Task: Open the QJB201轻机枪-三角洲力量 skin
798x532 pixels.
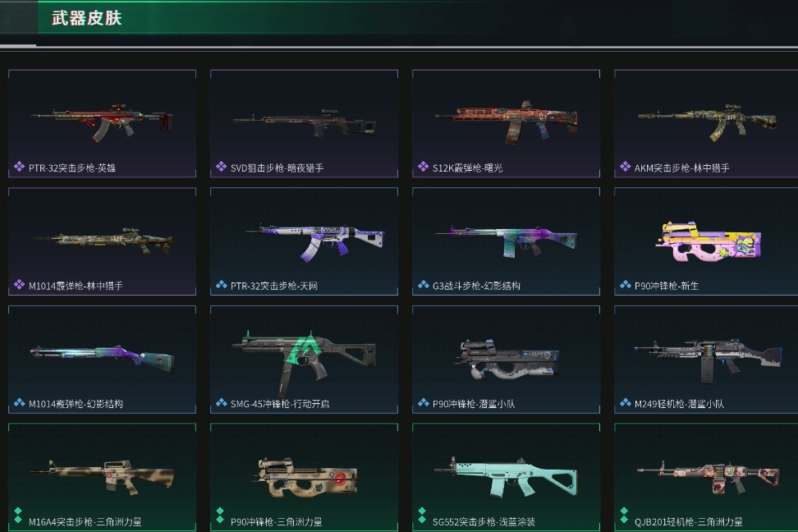Action: pos(706,478)
